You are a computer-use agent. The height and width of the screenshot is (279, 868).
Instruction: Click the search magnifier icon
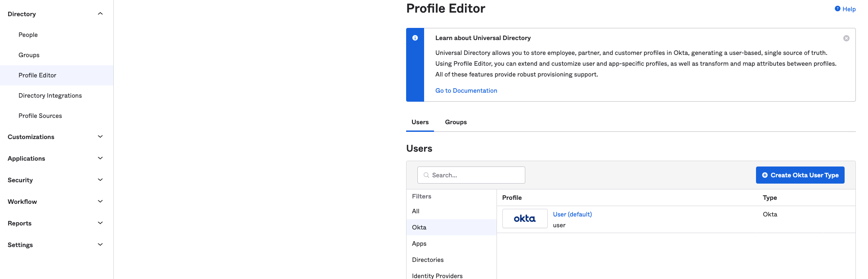tap(426, 175)
